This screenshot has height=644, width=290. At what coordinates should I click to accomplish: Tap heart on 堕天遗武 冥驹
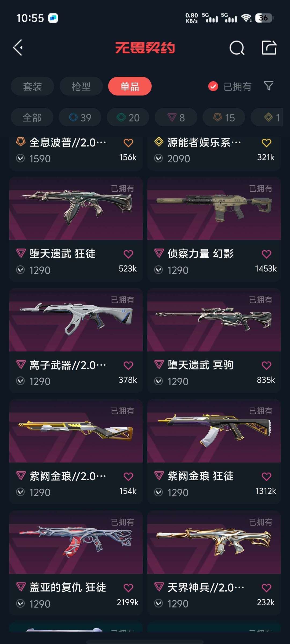[x=266, y=365]
